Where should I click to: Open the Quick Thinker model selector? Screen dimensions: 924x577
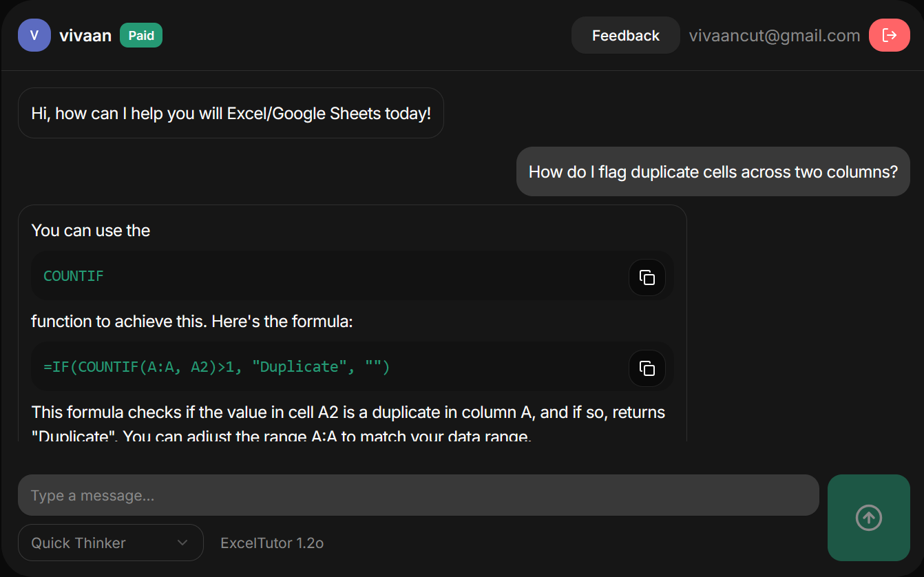point(110,543)
